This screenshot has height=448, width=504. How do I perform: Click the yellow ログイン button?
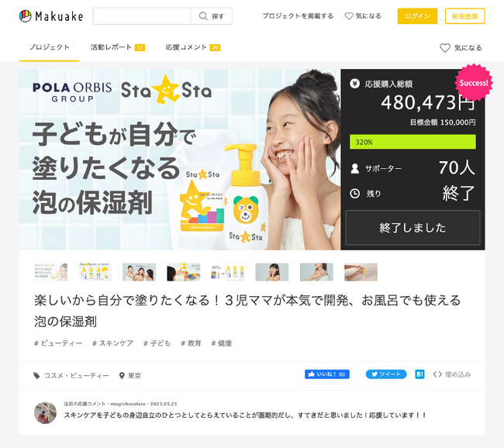(417, 16)
